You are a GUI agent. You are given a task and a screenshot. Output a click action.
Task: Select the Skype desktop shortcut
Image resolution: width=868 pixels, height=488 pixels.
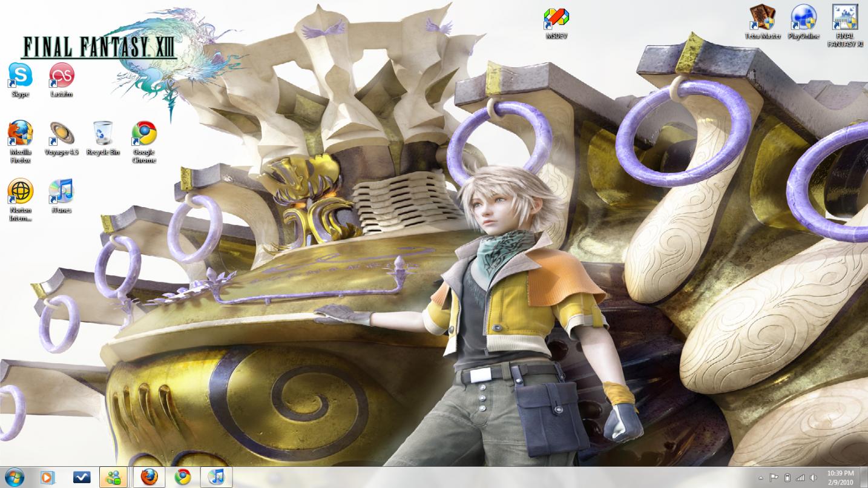[20, 80]
